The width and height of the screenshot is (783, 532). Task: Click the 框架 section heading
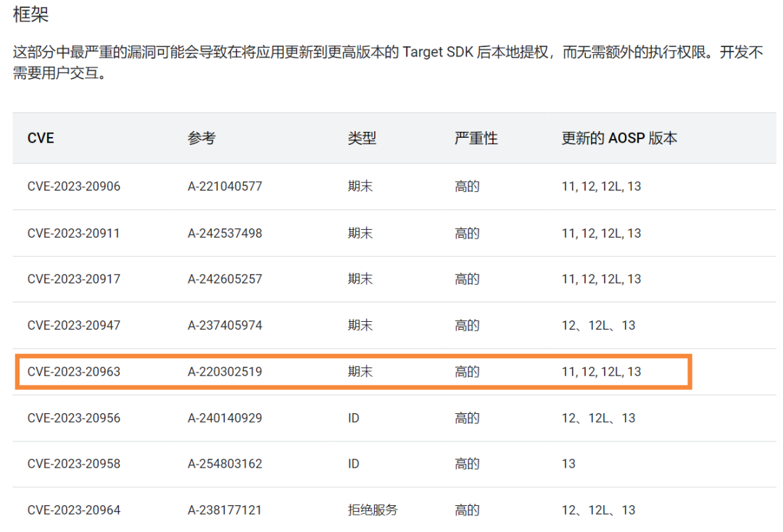coord(30,14)
